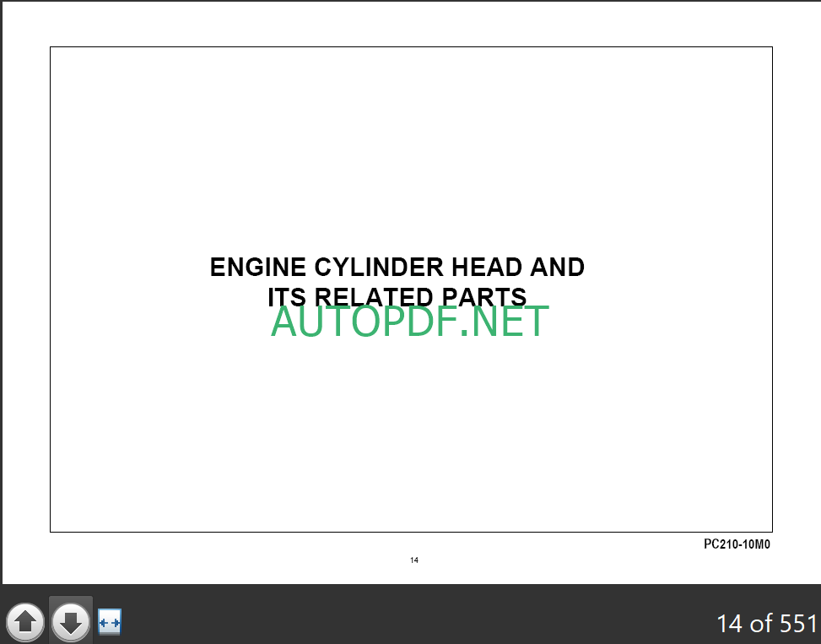Viewport: 821px width, 644px height.
Task: Click the 'ITS RELATED PARTS' heading line
Action: click(397, 297)
